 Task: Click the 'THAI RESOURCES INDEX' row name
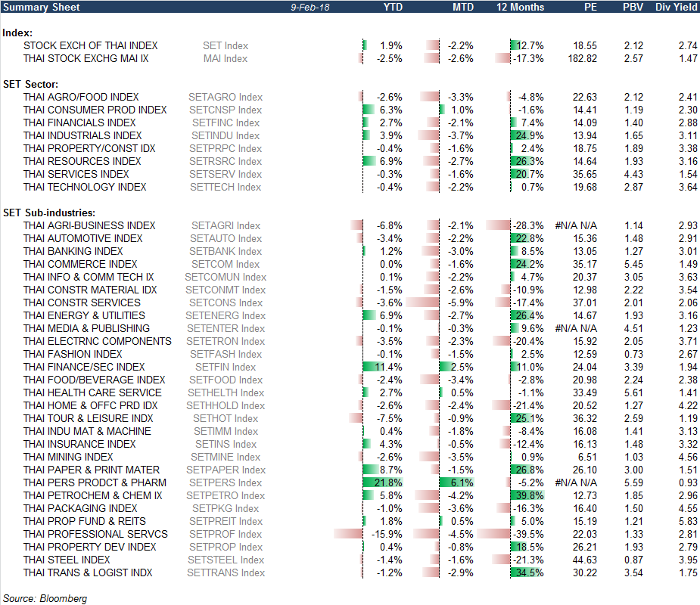click(82, 162)
